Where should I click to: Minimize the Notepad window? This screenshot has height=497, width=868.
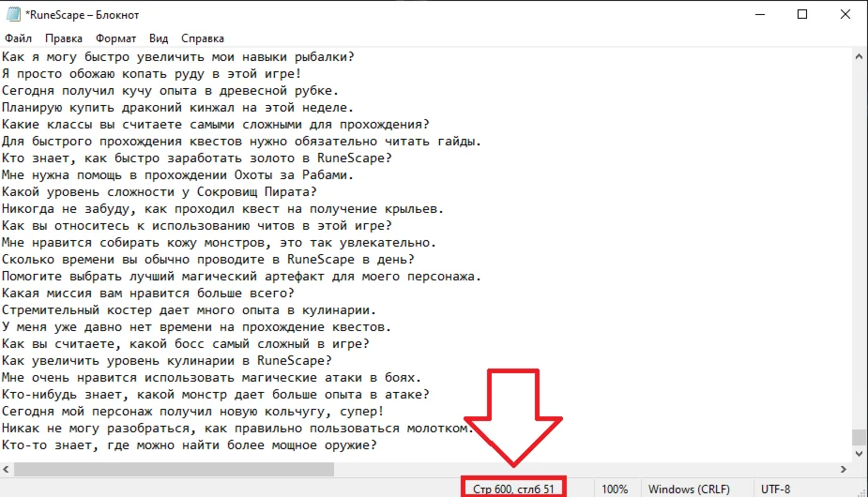click(760, 14)
